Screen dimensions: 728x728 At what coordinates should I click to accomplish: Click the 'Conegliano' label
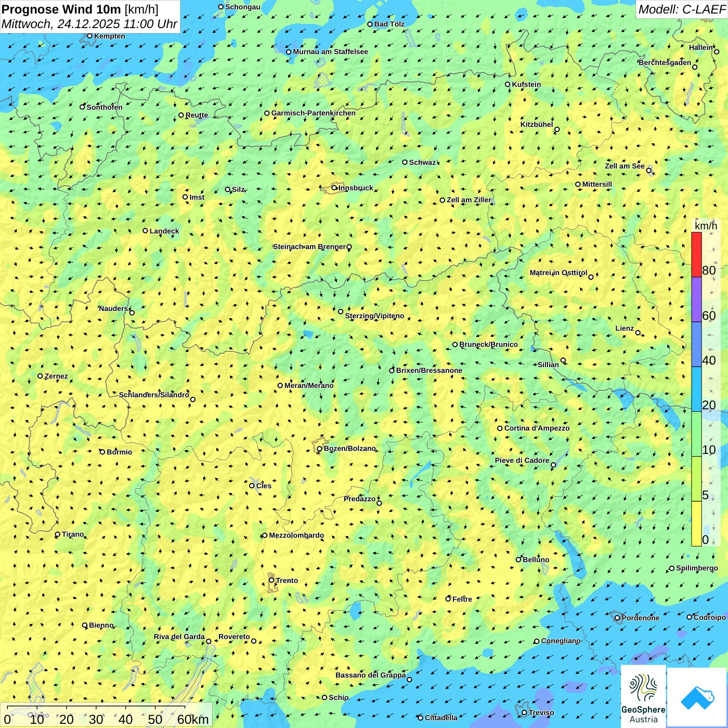tap(561, 641)
